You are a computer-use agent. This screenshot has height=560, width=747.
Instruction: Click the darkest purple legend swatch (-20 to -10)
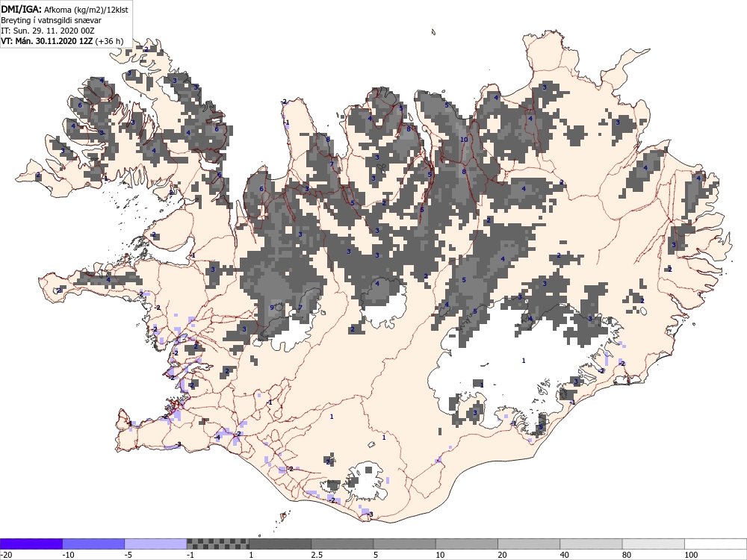[x=31, y=544]
